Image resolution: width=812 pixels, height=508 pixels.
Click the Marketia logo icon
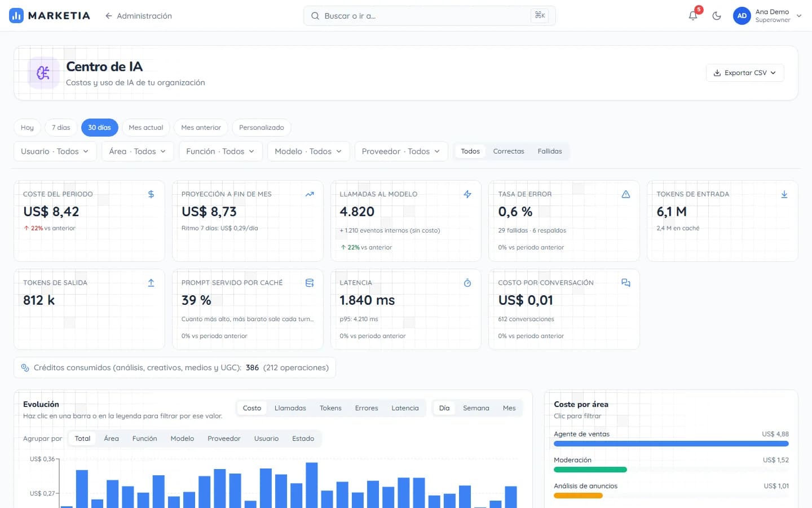point(16,16)
